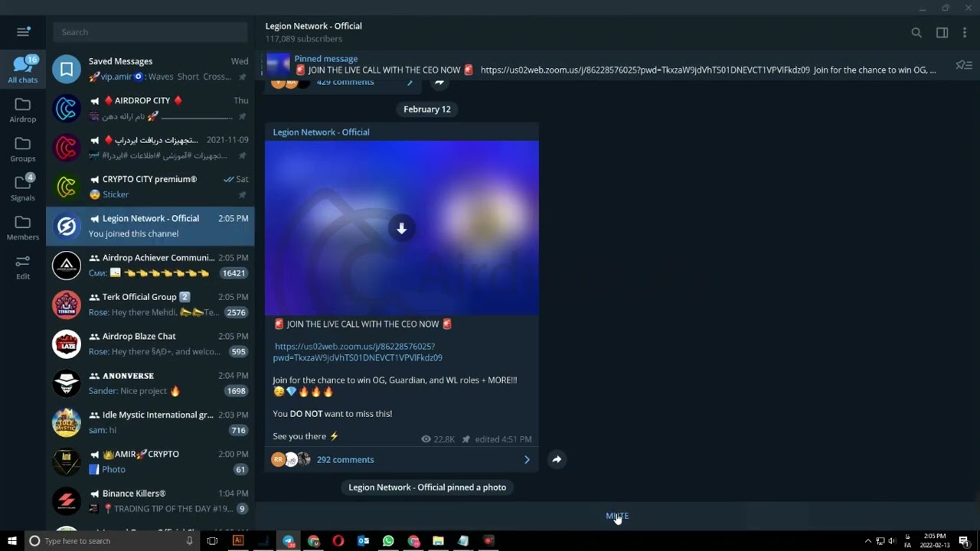This screenshot has height=551, width=980.
Task: Select the All chats folder
Action: [x=23, y=69]
